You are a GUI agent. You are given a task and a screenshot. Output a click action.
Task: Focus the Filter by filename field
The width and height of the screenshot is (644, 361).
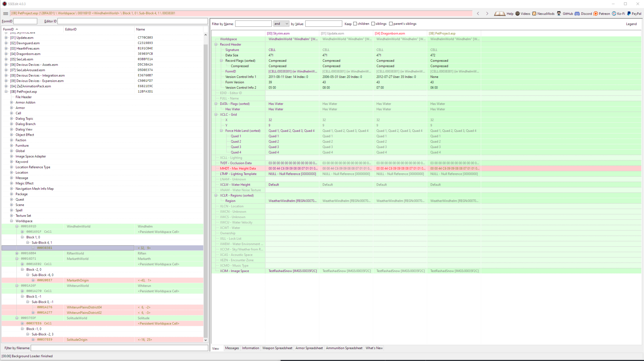click(x=119, y=348)
